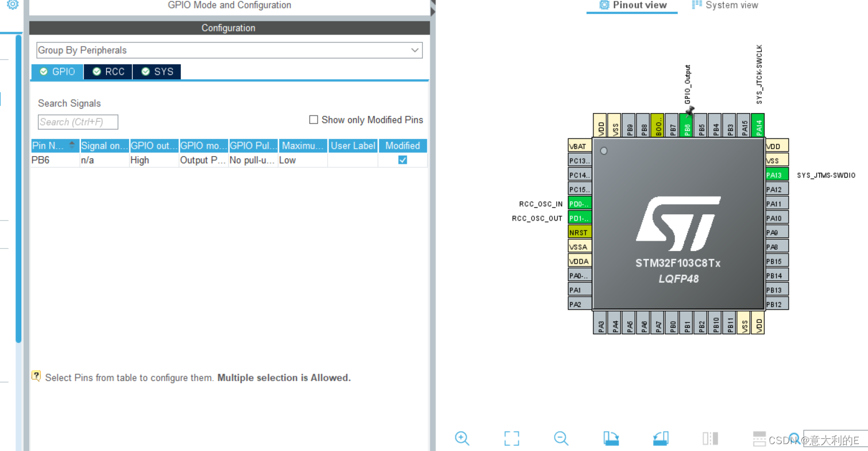The image size is (868, 451).
Task: Click the 'GPIO mo...' column header
Action: [x=203, y=145]
